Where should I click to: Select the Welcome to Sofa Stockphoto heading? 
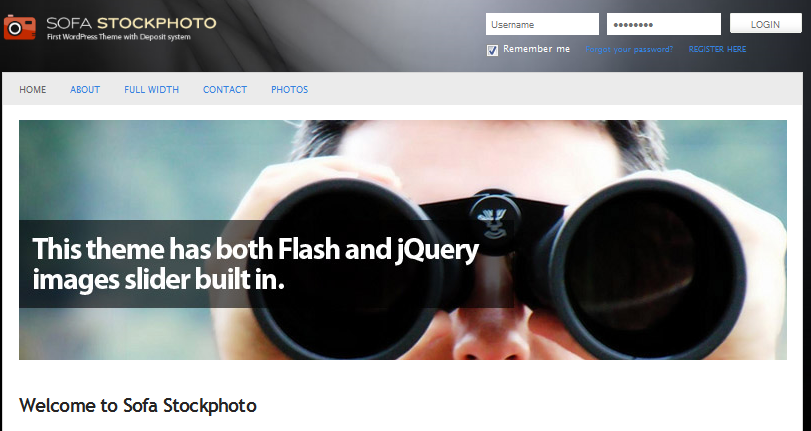point(138,405)
